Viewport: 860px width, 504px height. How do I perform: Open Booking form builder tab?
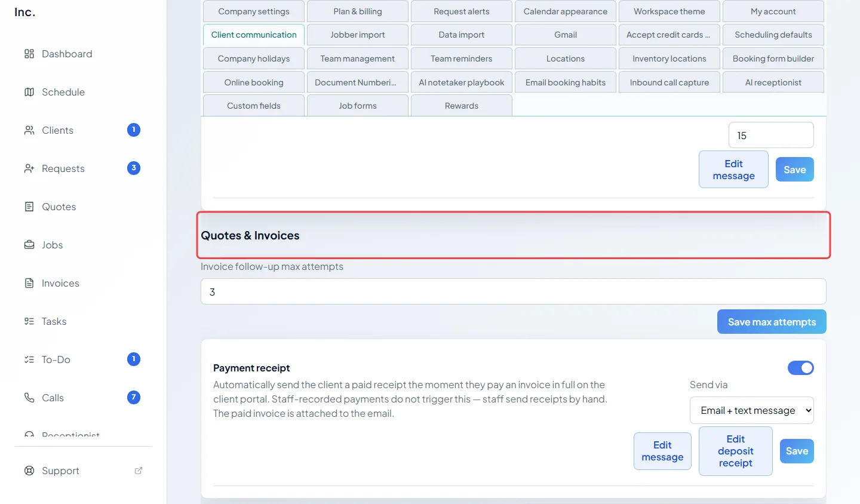click(773, 59)
